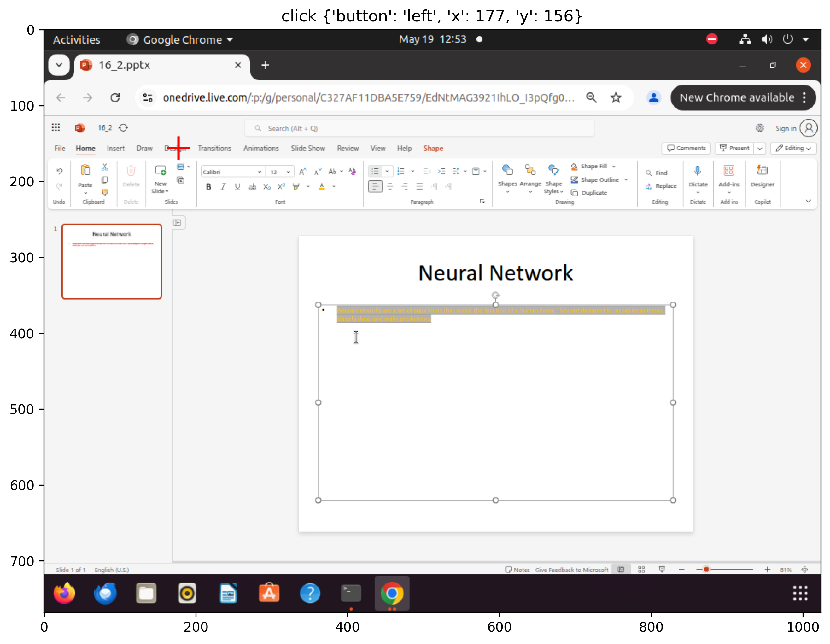Switch to the Transitions tab
This screenshot has width=830, height=644.
[x=214, y=148]
